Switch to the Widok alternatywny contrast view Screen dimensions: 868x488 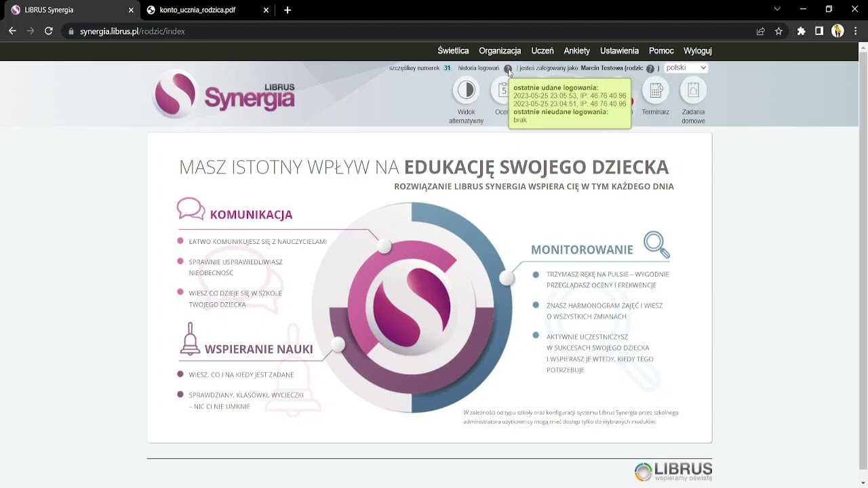pos(466,90)
